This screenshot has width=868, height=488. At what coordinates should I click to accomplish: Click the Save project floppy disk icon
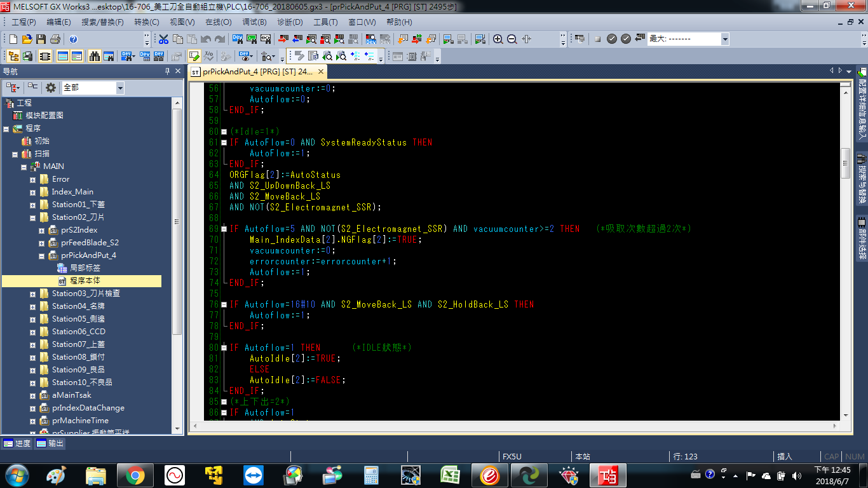41,39
